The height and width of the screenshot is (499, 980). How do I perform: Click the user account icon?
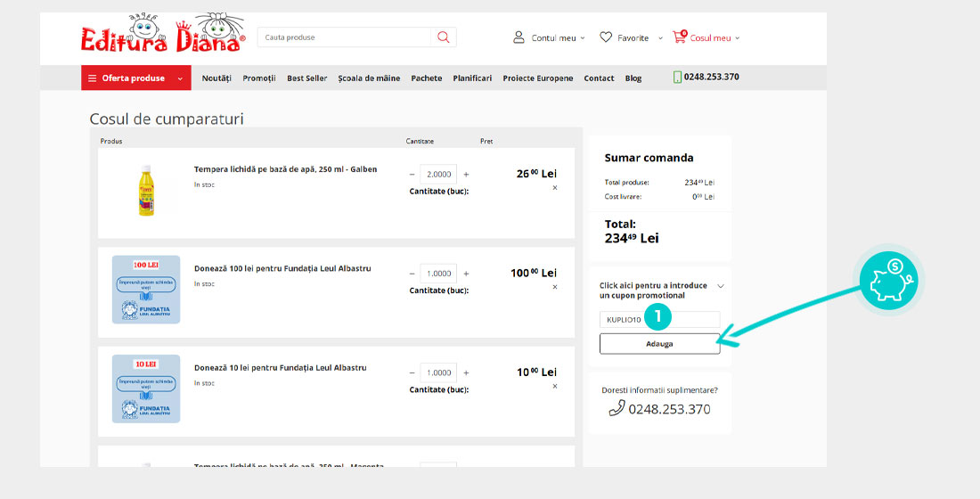click(519, 37)
